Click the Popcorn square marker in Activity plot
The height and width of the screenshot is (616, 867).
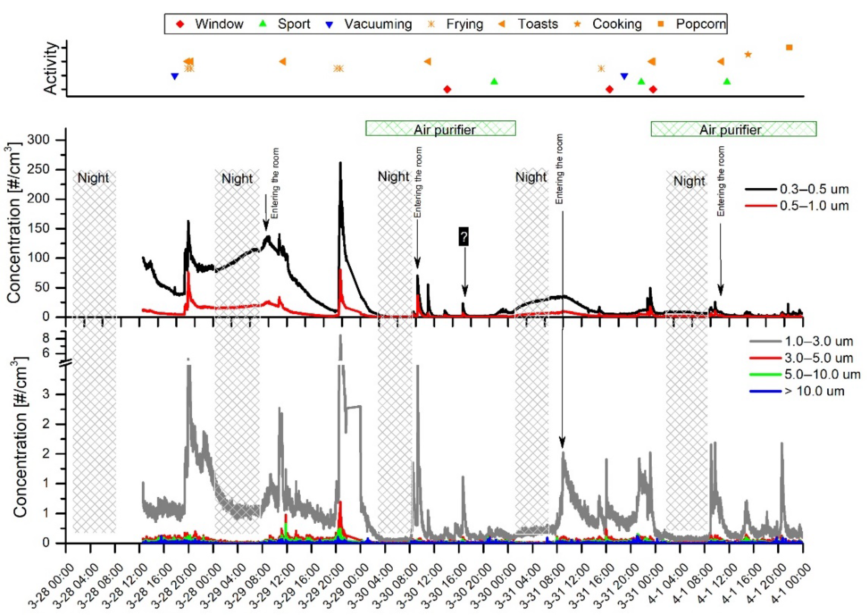[x=789, y=47]
